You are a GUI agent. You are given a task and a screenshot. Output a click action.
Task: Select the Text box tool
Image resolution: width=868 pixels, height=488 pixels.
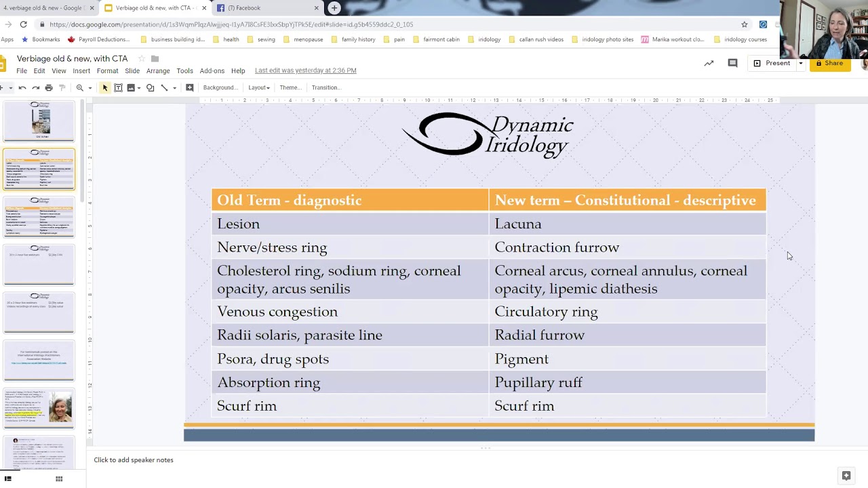(118, 87)
